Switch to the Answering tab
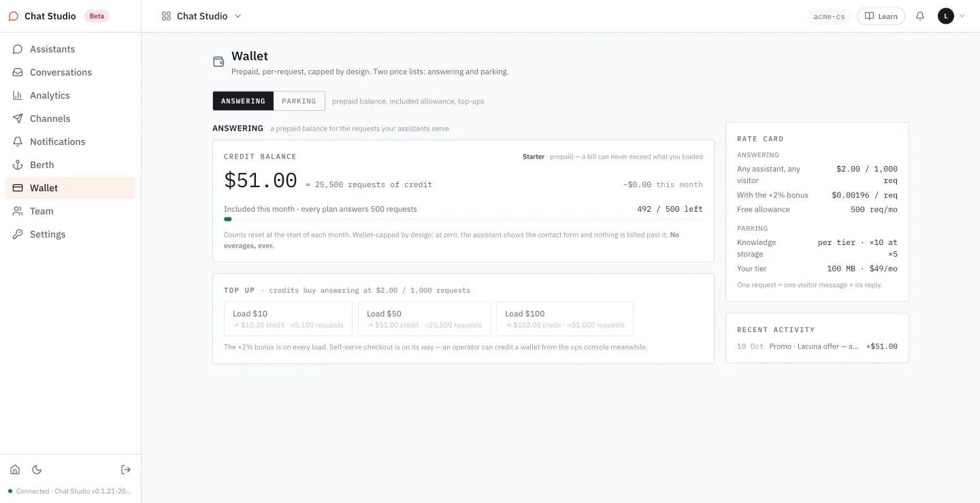The width and height of the screenshot is (980, 503). point(243,101)
